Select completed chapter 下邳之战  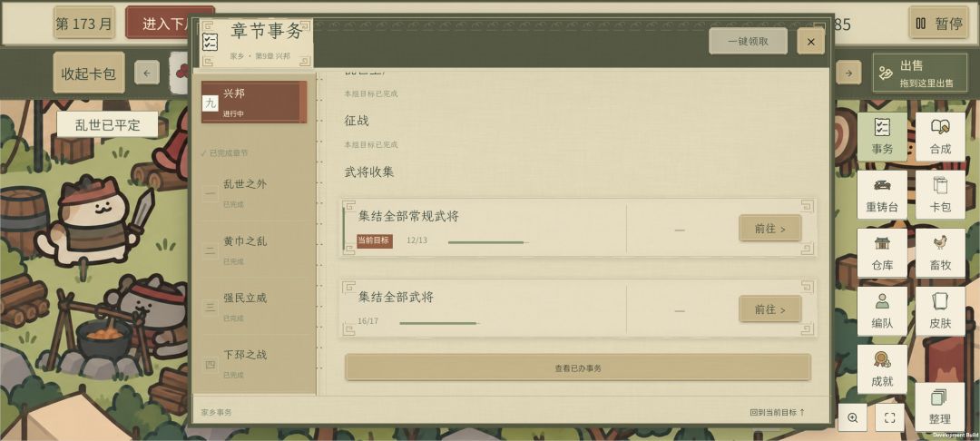point(254,363)
